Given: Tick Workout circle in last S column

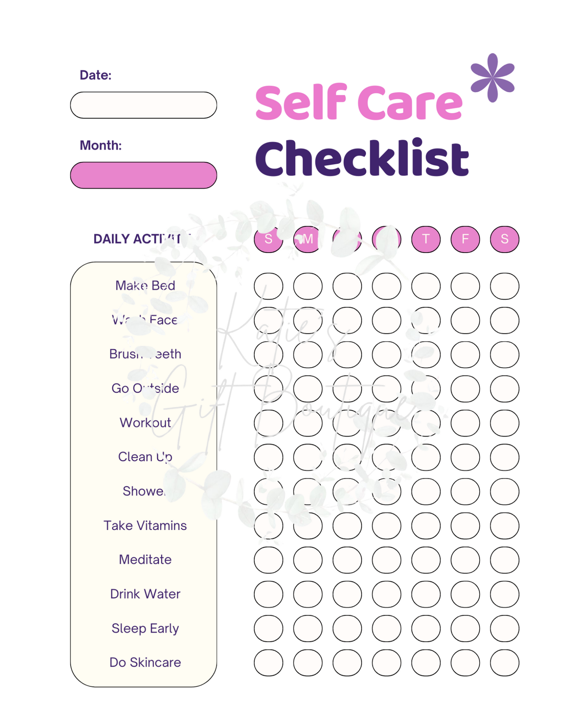Looking at the screenshot, I should pos(504,423).
